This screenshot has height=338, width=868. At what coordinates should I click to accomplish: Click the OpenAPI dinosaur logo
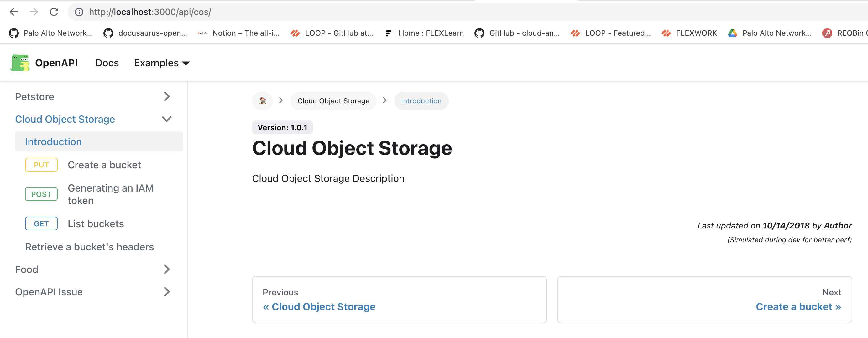tap(20, 63)
